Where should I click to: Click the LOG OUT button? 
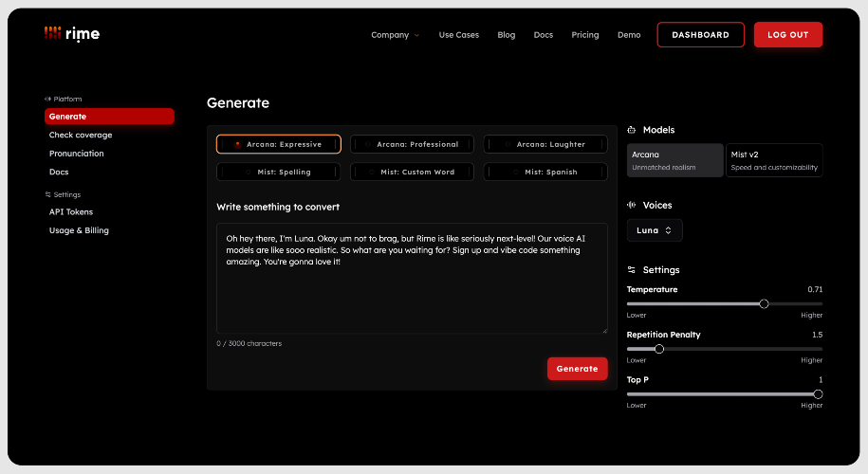(787, 35)
